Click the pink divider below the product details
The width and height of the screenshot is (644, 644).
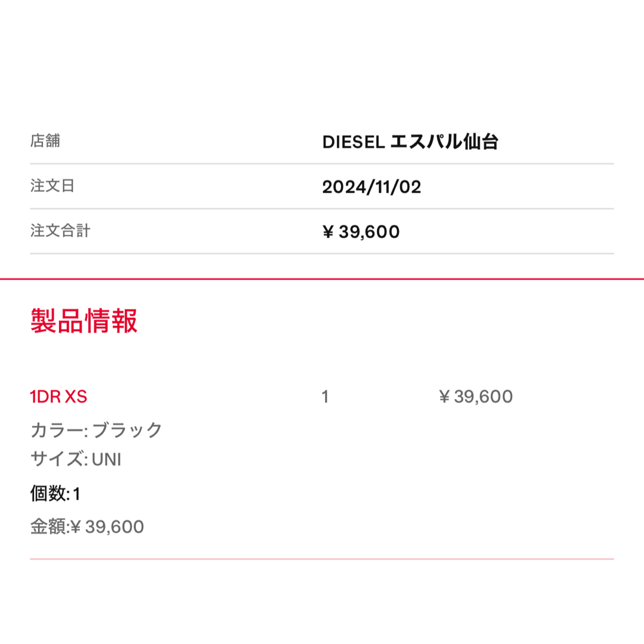(x=322, y=559)
